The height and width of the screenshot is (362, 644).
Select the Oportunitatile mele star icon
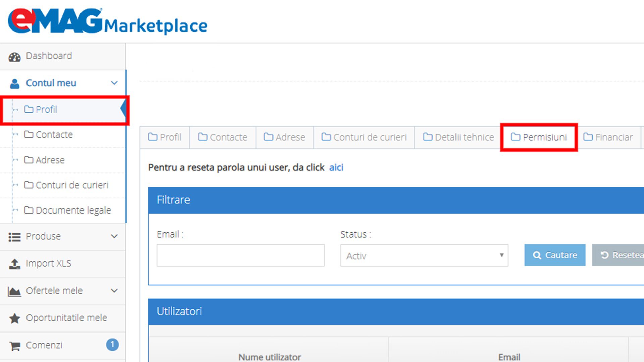click(x=14, y=318)
